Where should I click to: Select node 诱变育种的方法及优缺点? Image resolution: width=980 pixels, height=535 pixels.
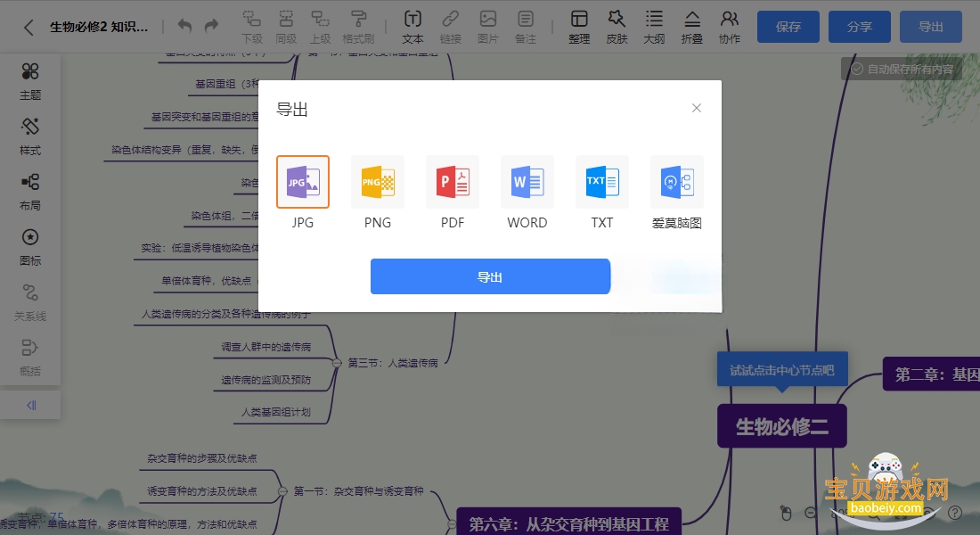click(x=202, y=491)
